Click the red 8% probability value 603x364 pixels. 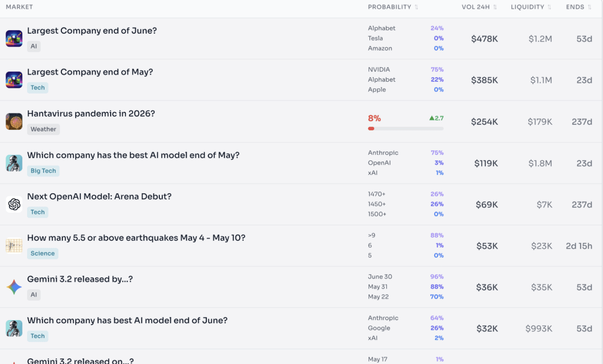click(375, 118)
